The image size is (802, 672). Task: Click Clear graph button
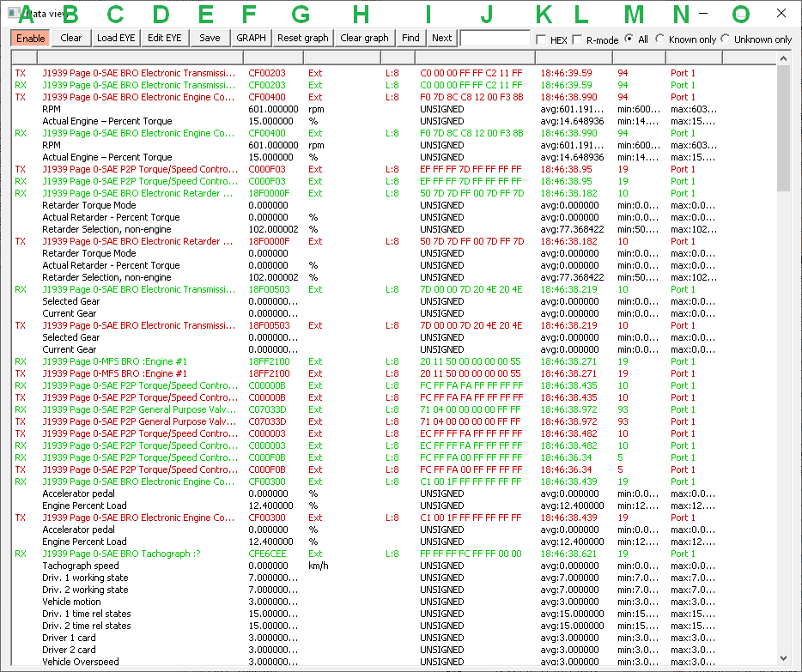pyautogui.click(x=365, y=38)
